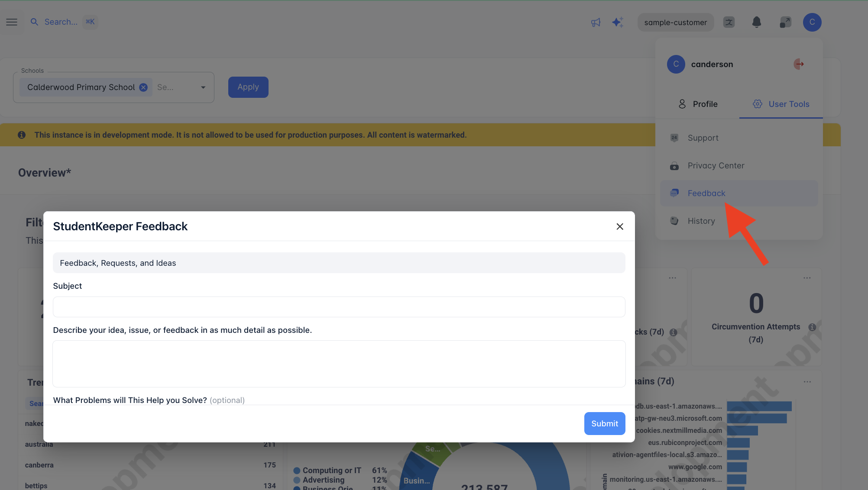Expand the Schools dropdown arrow
Screen dimensions: 868x490
[x=203, y=87]
